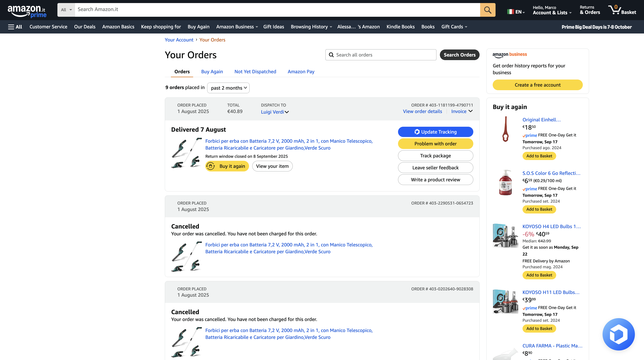
Task: Click Create a free account button
Action: [538, 85]
